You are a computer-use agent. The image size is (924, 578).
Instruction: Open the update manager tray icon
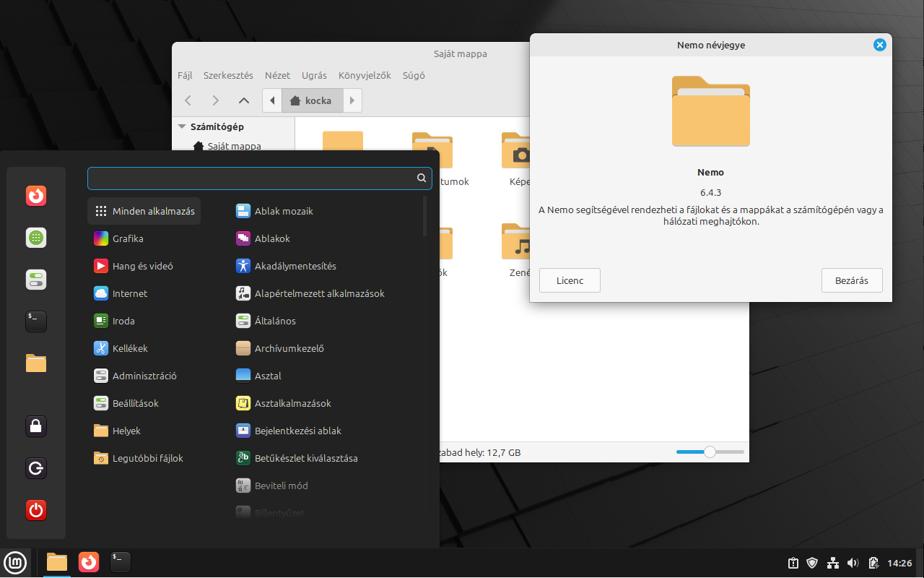pyautogui.click(x=793, y=563)
